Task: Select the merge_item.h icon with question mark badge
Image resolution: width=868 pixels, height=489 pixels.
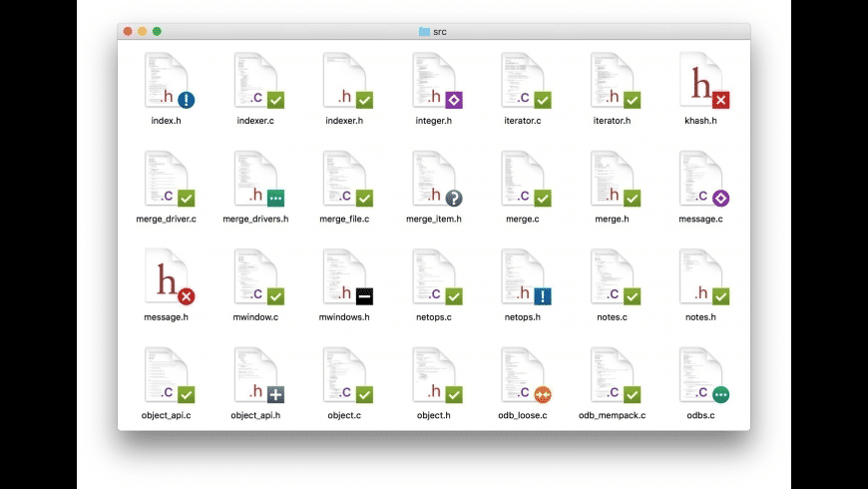Action: pyautogui.click(x=436, y=179)
